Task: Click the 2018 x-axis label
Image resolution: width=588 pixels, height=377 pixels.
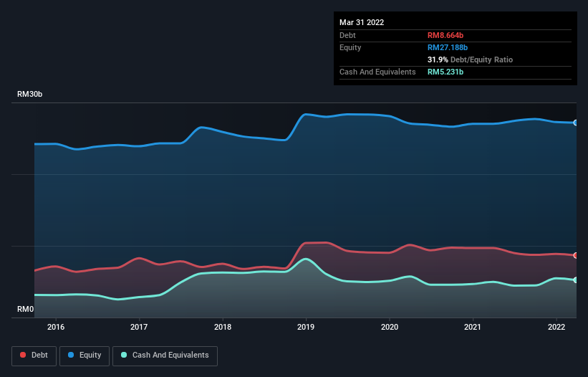Action: 223,327
